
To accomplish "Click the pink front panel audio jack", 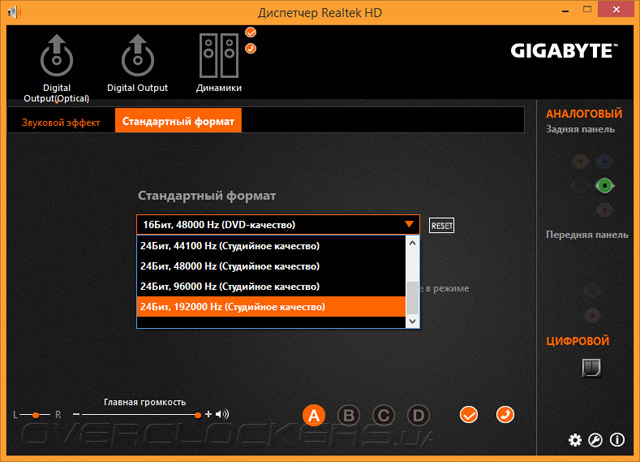I will tap(592, 315).
